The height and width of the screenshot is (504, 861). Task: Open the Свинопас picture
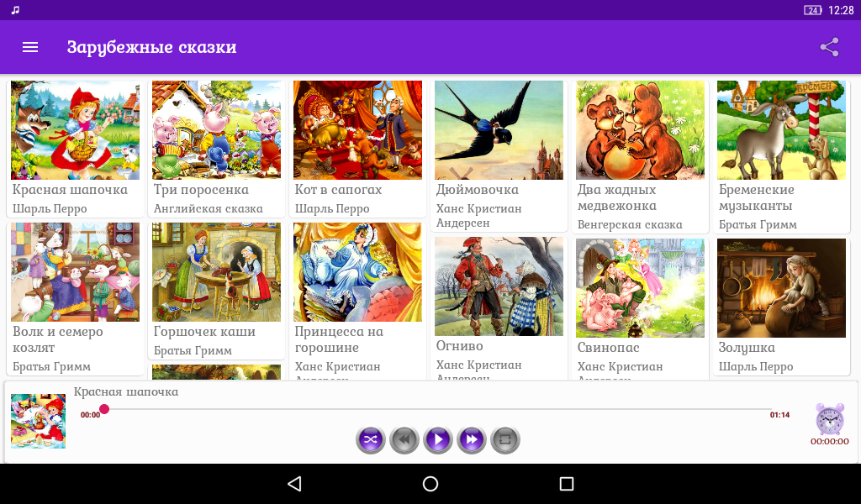640,288
